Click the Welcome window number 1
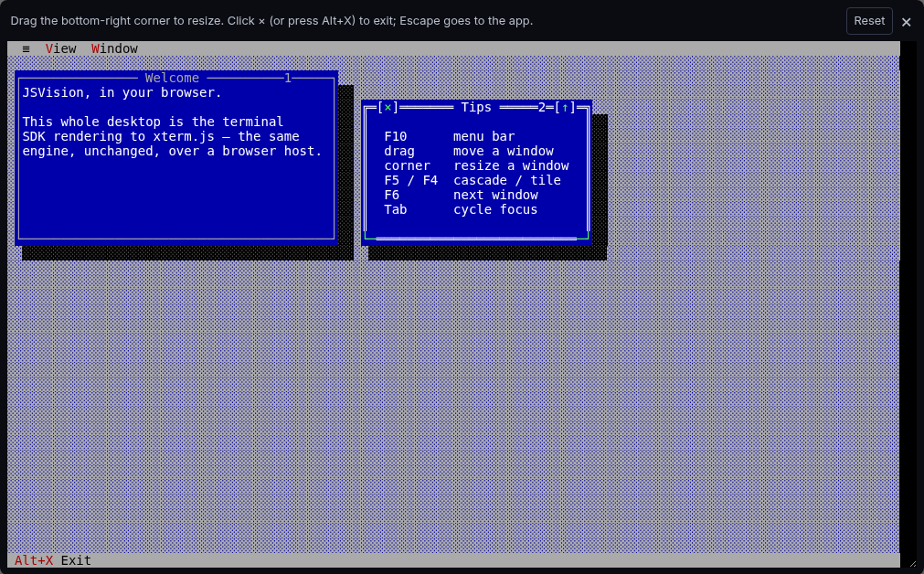Viewport: 924px width, 574px height. click(288, 78)
